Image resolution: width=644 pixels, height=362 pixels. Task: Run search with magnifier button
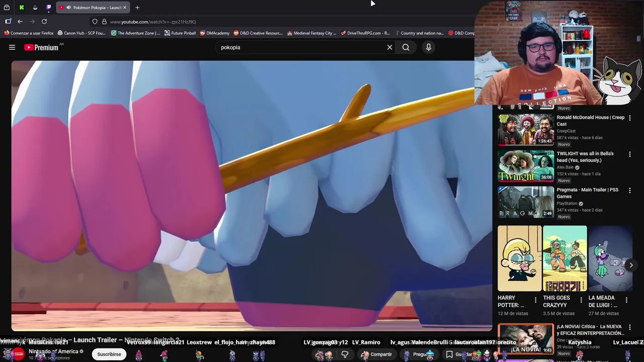(x=406, y=47)
